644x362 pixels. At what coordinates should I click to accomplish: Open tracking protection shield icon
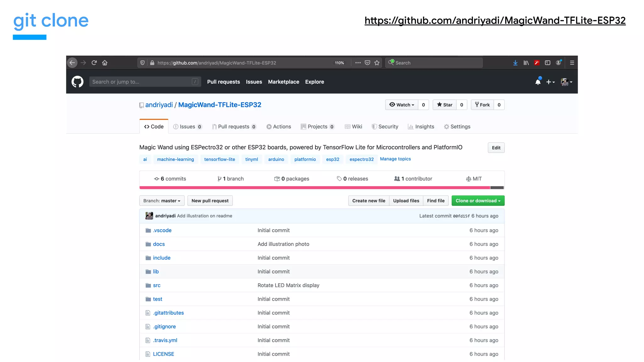coord(142,63)
